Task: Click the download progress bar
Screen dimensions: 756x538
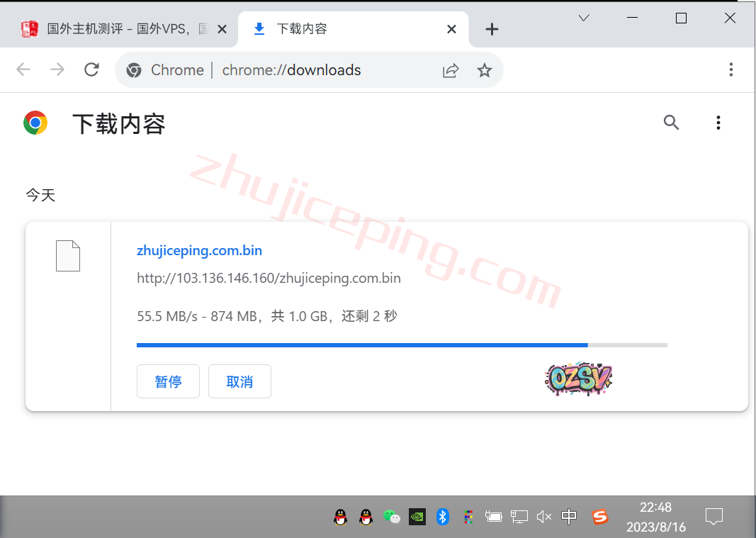Action: coord(401,345)
